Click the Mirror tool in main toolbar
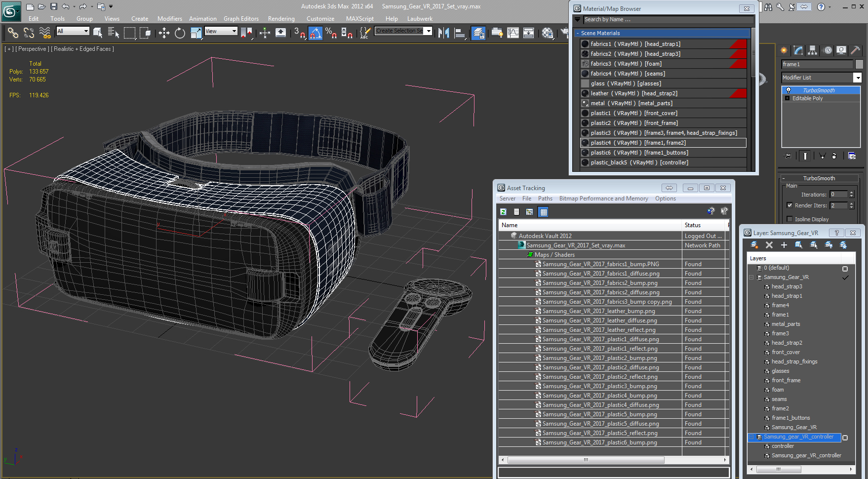The height and width of the screenshot is (479, 868). tap(444, 33)
